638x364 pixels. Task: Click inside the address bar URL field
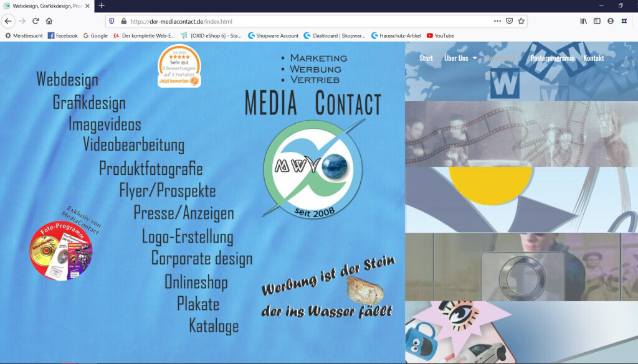point(249,21)
